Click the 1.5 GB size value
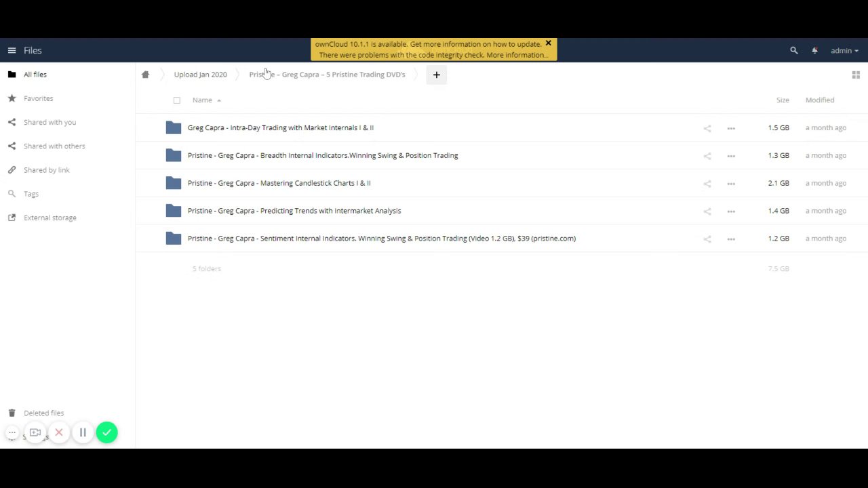 [778, 127]
